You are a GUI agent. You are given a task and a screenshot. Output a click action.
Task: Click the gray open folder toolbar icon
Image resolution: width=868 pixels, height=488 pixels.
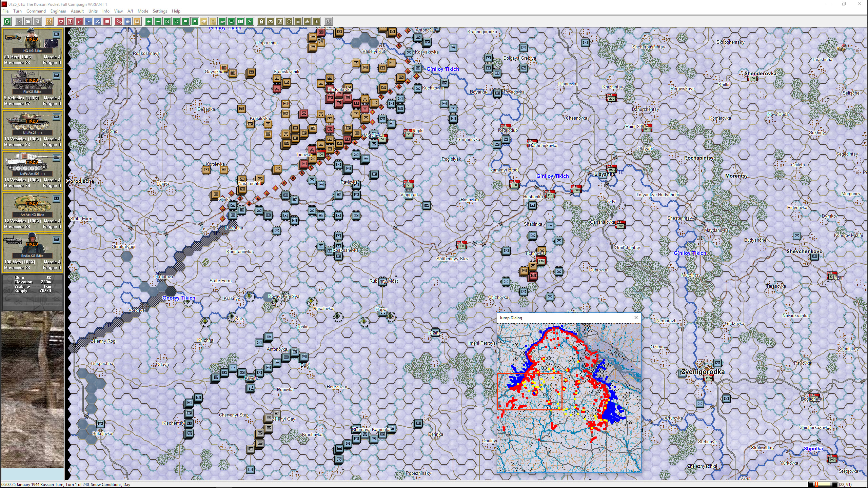[28, 21]
